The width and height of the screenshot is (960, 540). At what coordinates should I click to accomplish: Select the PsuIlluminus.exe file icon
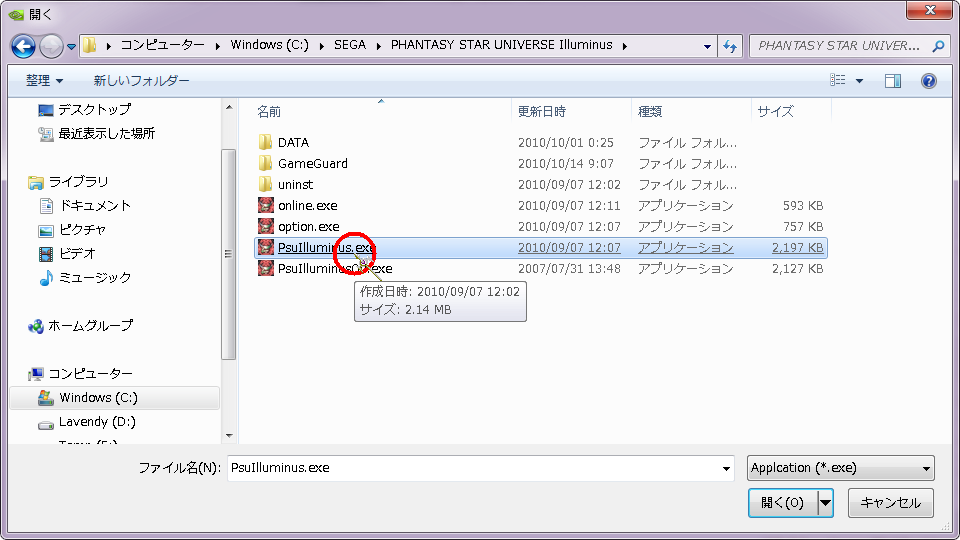click(x=266, y=247)
